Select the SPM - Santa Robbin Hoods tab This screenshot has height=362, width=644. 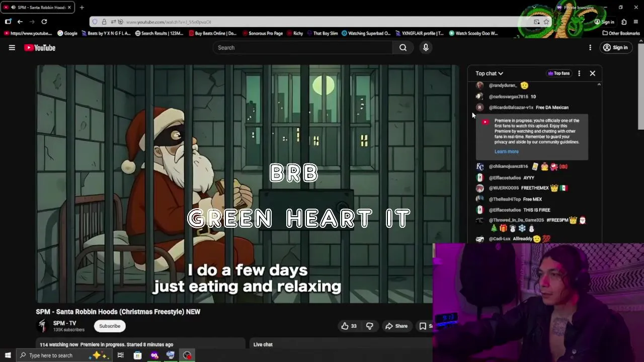coord(38,8)
